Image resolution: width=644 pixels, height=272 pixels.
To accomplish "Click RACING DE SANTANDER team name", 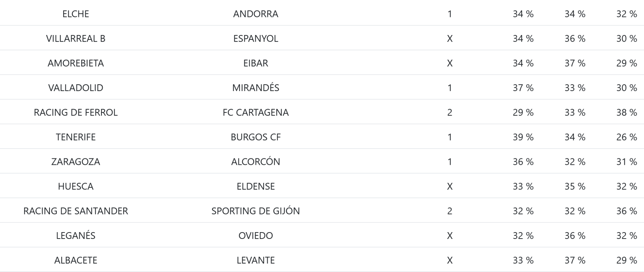I will (76, 211).
